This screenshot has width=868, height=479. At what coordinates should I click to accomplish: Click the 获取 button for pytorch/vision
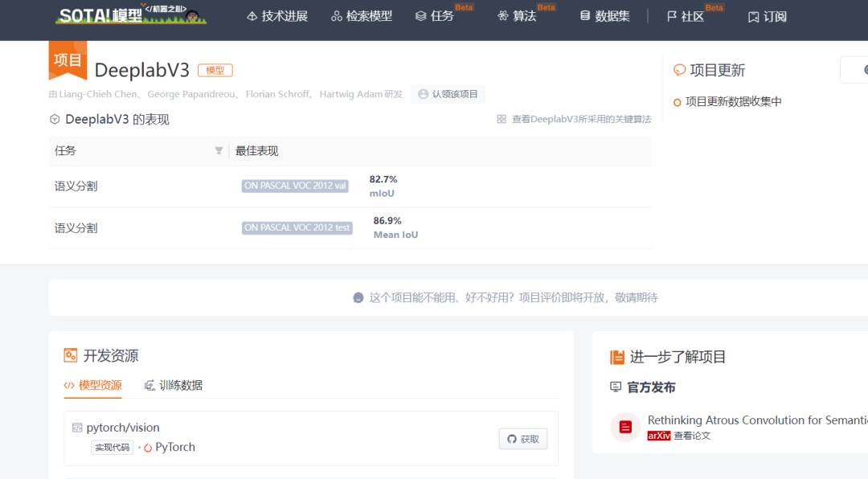[x=523, y=439]
